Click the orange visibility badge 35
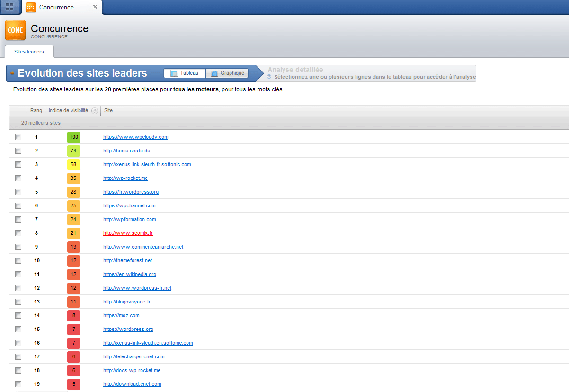This screenshot has width=569, height=392. tap(73, 178)
